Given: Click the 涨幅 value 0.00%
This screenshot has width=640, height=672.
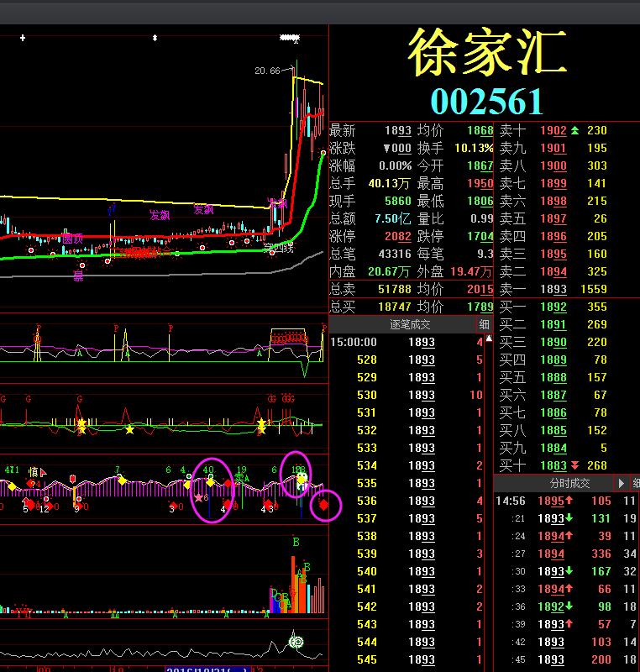Looking at the screenshot, I should [395, 165].
